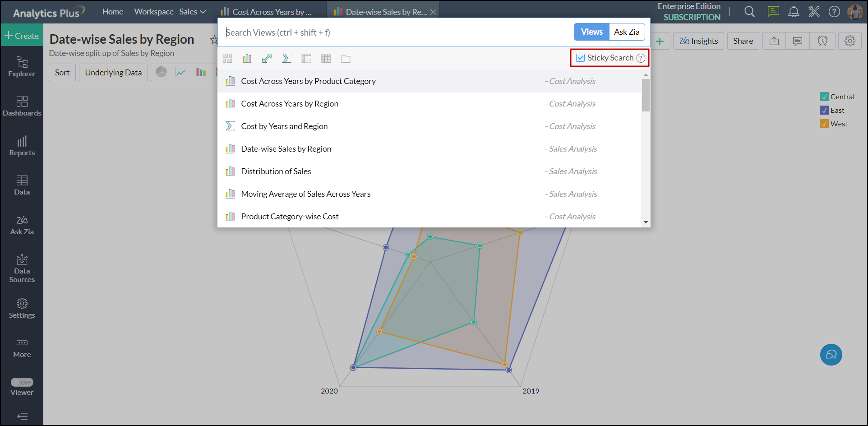The image size is (868, 426).
Task: Filter search by summary view sigma icon
Action: 286,58
